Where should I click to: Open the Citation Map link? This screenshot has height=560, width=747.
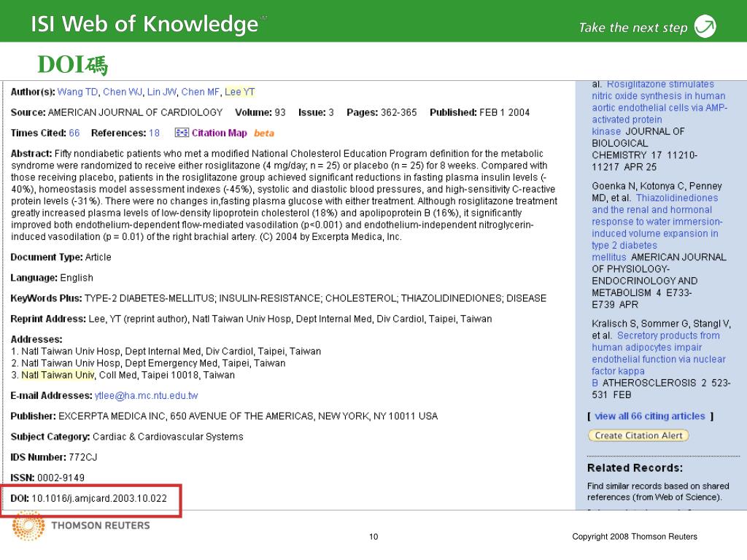pos(219,133)
